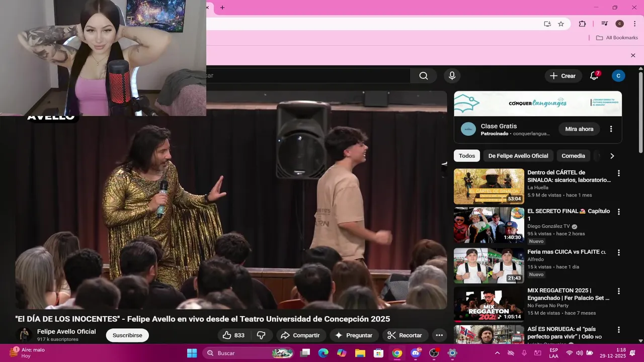Open menu for ASÍ ES NORUEGA video
Image resolution: width=644 pixels, height=362 pixels.
coord(618,330)
